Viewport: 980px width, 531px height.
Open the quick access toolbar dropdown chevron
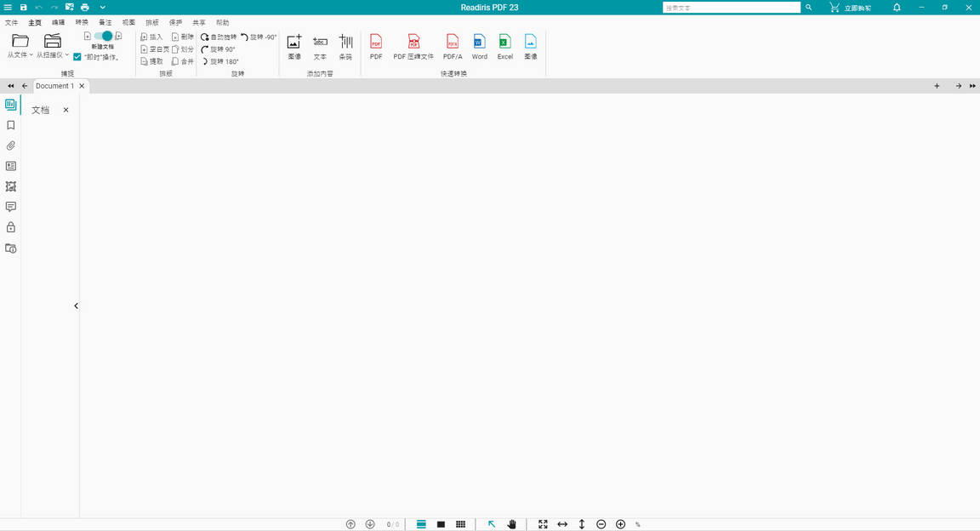[x=103, y=8]
